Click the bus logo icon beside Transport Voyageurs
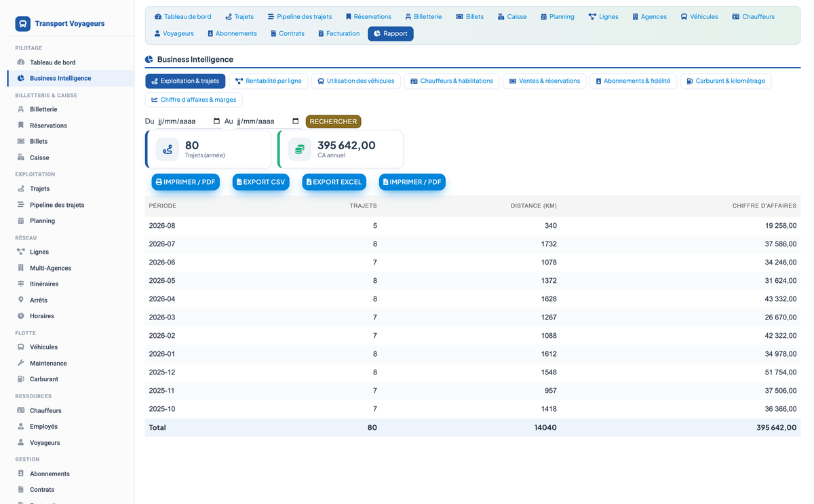Image resolution: width=814 pixels, height=504 pixels. point(23,24)
